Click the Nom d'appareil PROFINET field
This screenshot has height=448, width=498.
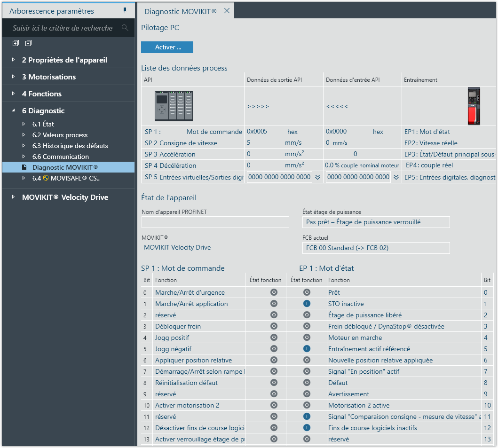point(215,222)
